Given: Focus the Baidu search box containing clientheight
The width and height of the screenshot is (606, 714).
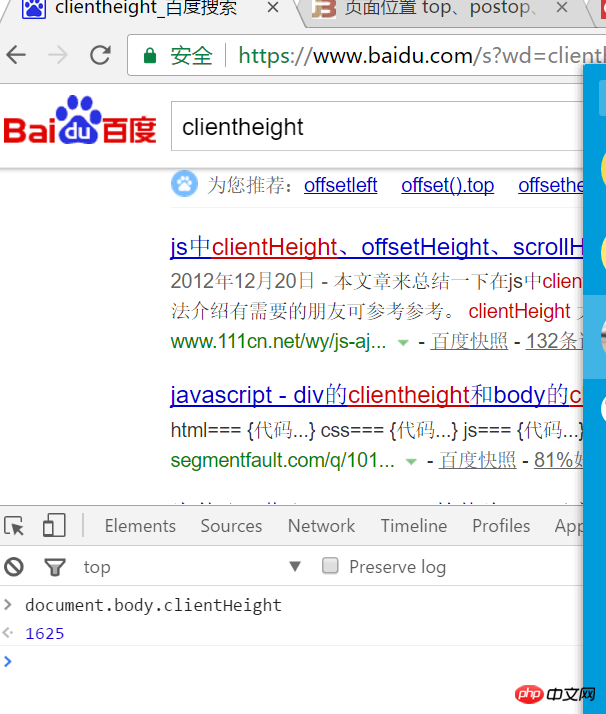Looking at the screenshot, I should tap(377, 126).
